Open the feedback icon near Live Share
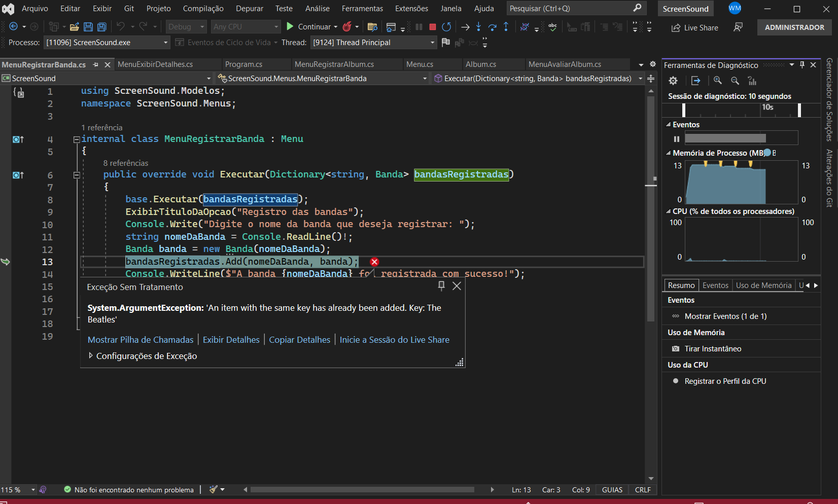The image size is (838, 504). click(738, 27)
